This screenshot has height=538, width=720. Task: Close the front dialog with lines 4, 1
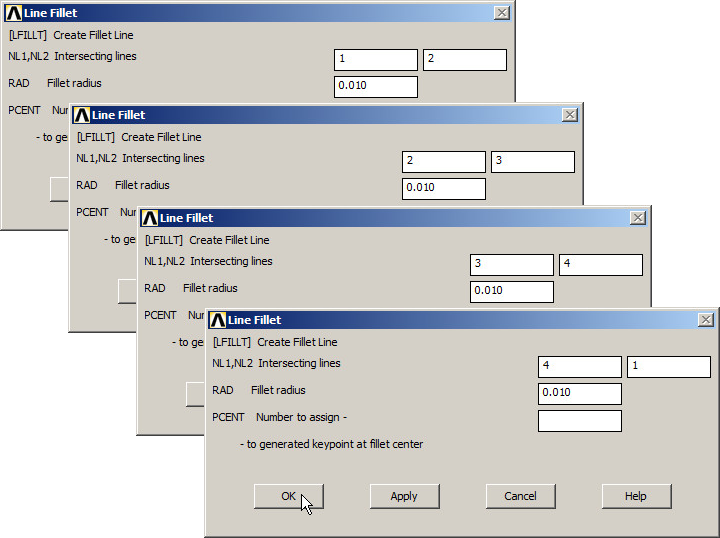coord(705,320)
